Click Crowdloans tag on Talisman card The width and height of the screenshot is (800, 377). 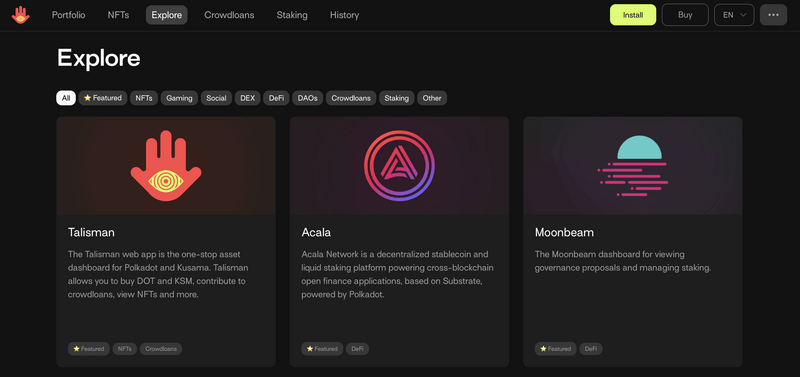[x=161, y=349]
